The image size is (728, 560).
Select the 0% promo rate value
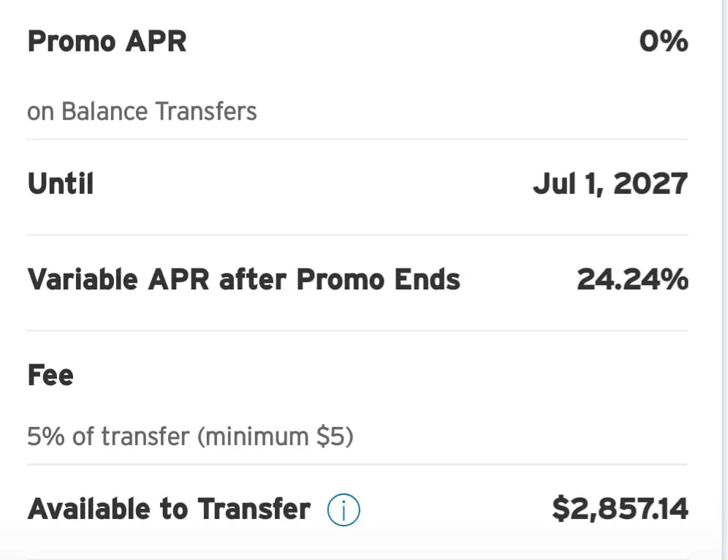coord(664,42)
